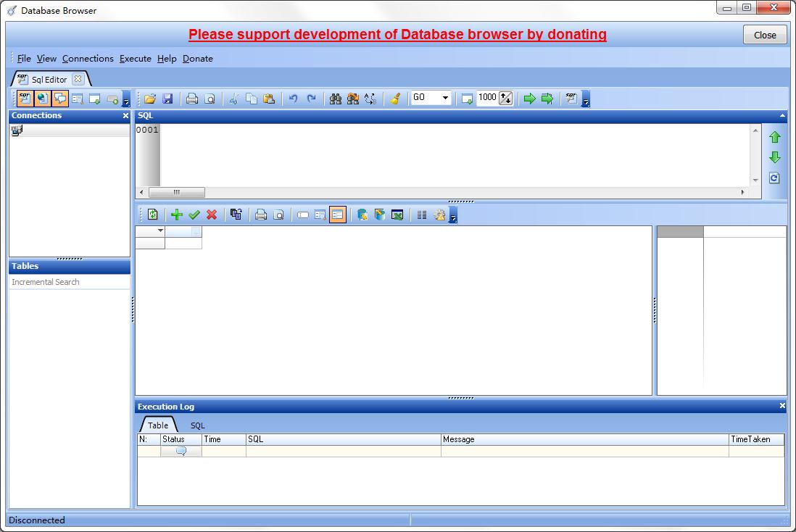The height and width of the screenshot is (532, 796).
Task: Collapse the SQL panel header arrow
Action: (782, 116)
